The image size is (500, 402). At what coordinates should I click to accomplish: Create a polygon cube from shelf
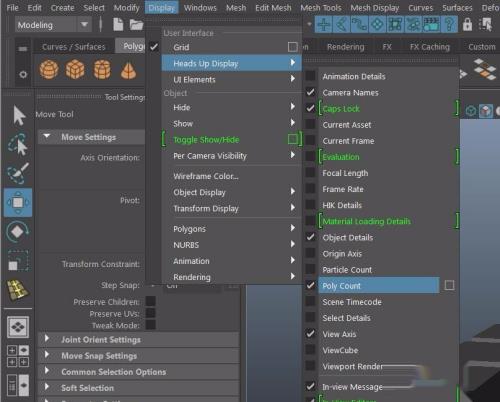75,69
